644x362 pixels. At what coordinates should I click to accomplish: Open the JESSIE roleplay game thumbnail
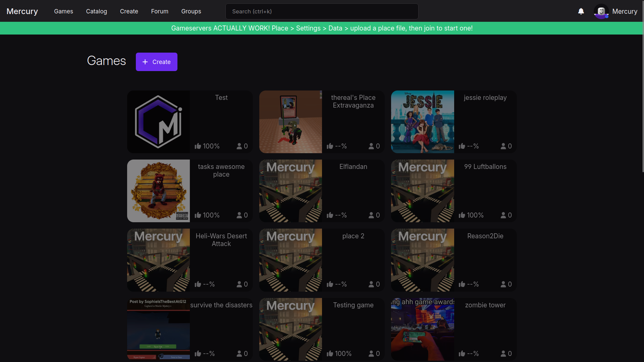tap(422, 122)
